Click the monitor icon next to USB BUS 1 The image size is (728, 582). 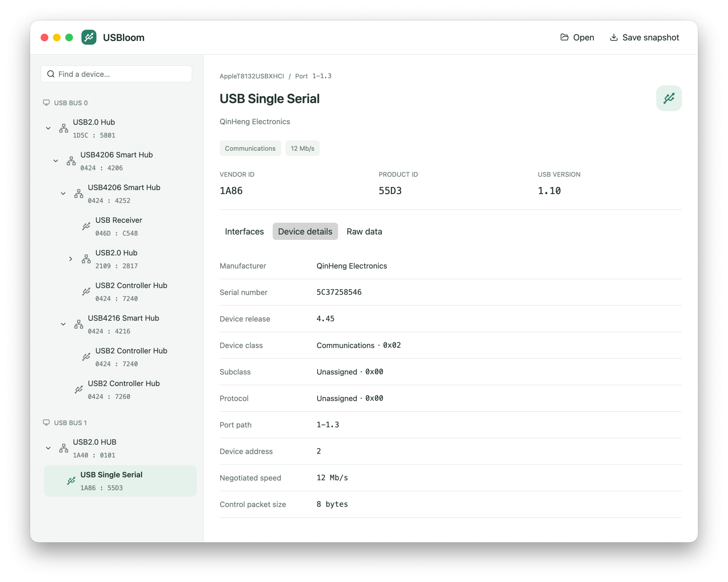click(x=46, y=422)
